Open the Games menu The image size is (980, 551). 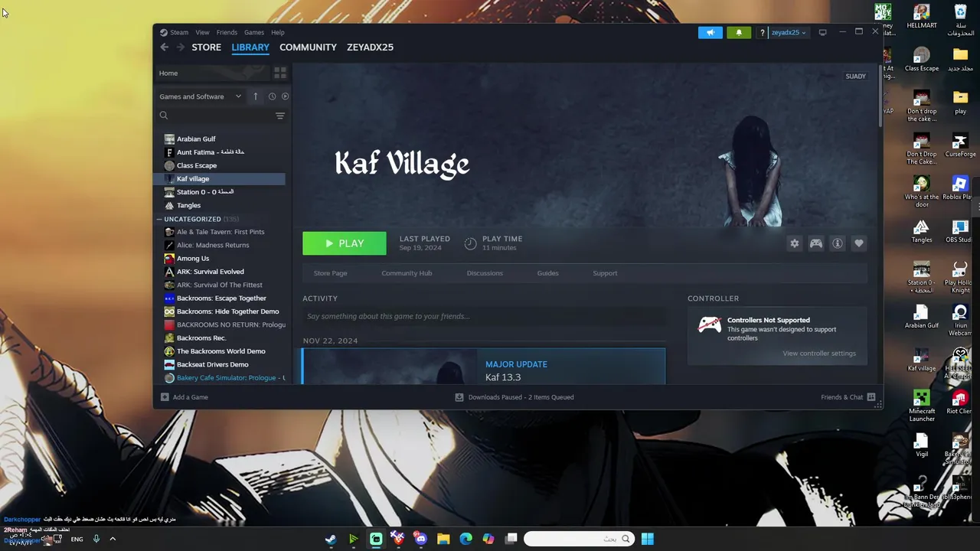coord(254,32)
